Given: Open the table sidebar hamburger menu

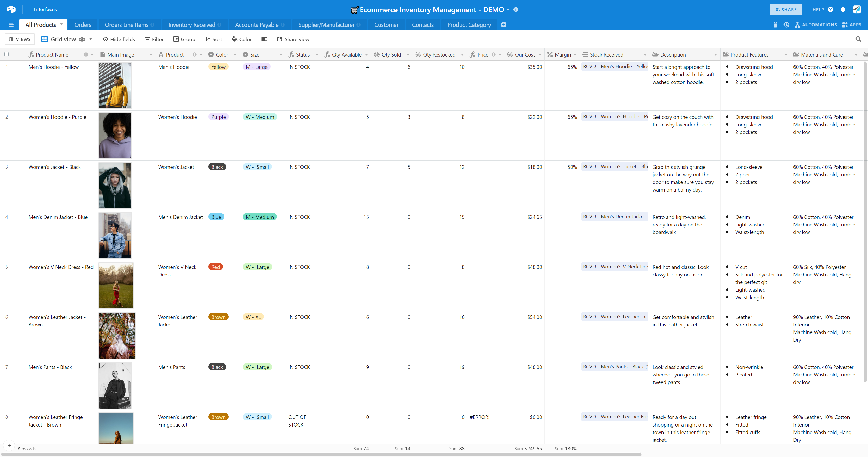Looking at the screenshot, I should (x=11, y=24).
